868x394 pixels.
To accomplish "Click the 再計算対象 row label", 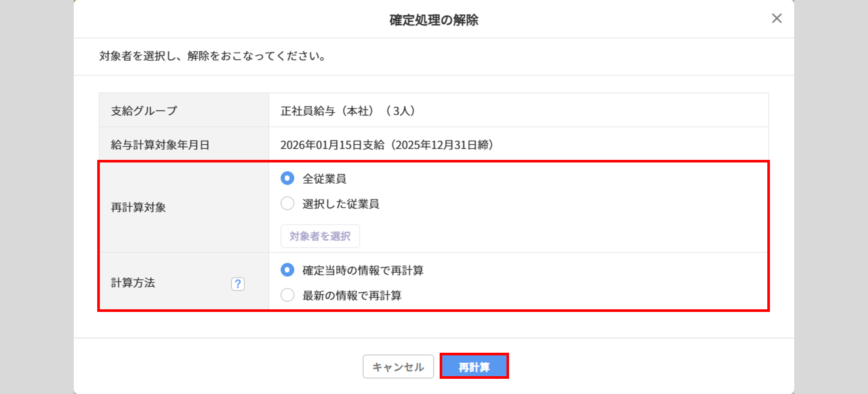I will (x=138, y=207).
